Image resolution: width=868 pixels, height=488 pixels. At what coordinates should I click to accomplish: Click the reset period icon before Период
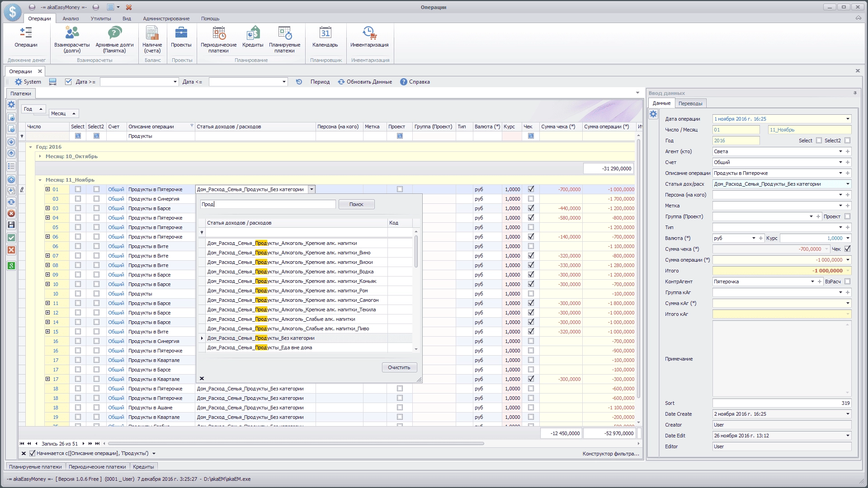pyautogui.click(x=299, y=82)
